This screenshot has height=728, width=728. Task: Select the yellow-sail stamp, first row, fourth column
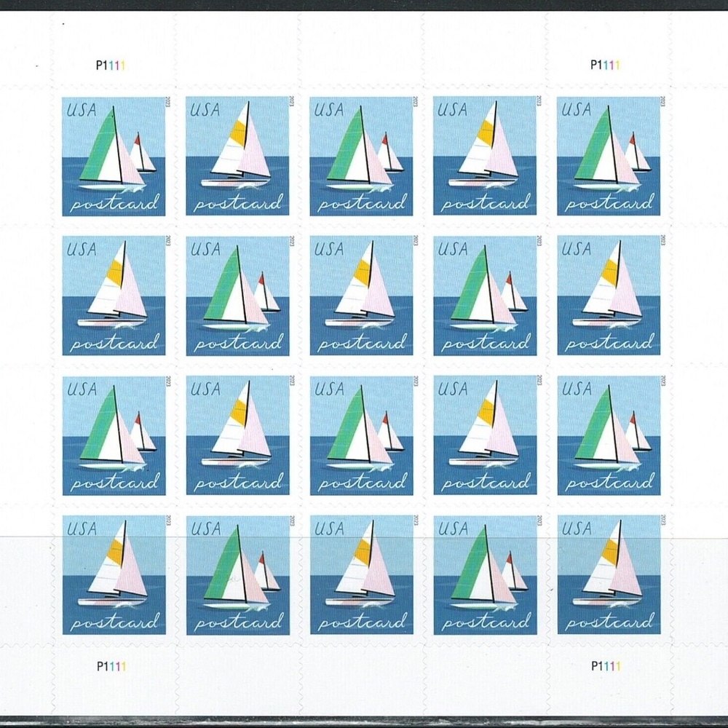pos(485,156)
